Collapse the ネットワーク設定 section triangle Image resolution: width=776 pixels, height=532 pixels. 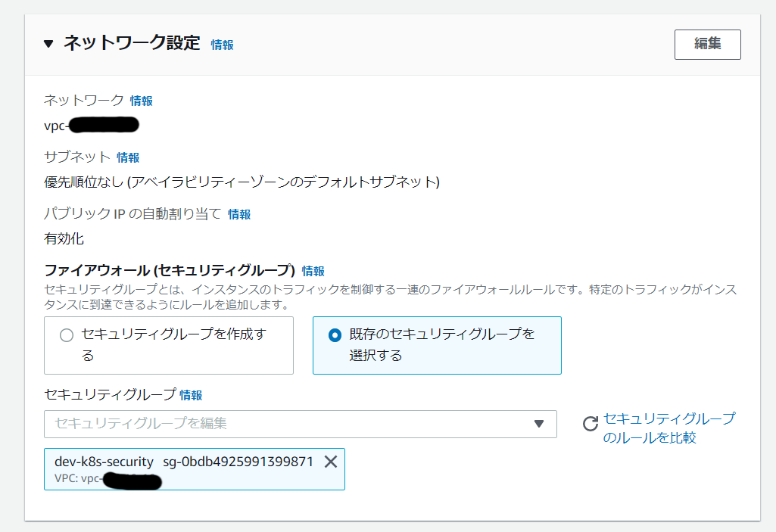point(48,44)
